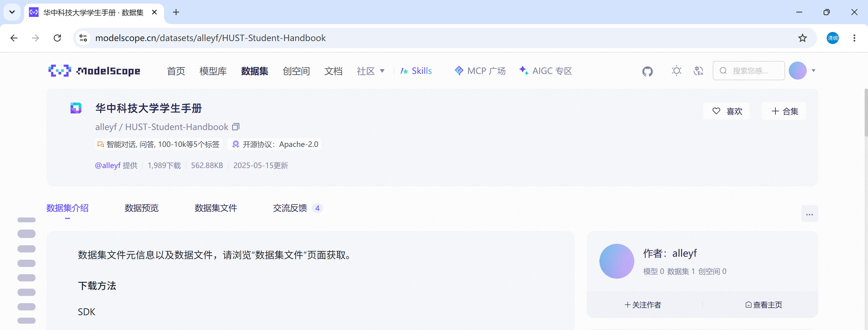Close the 华中科技大学学生手册 tab

154,12
